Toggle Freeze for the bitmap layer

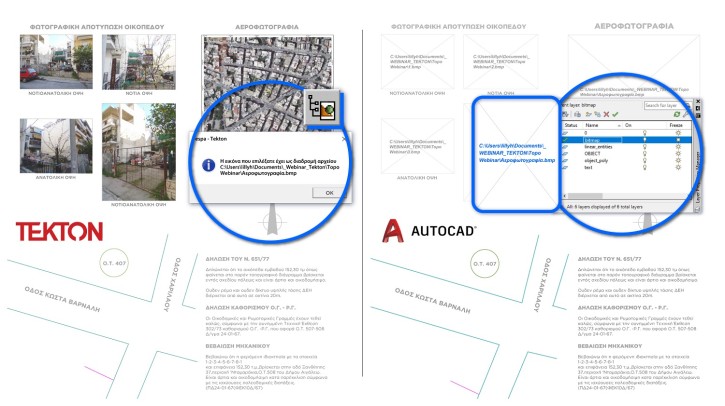tap(678, 140)
